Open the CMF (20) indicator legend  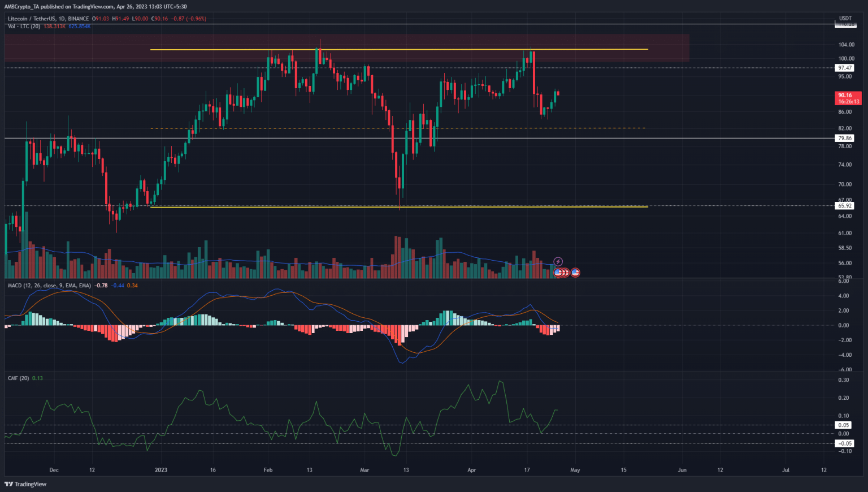tap(18, 378)
